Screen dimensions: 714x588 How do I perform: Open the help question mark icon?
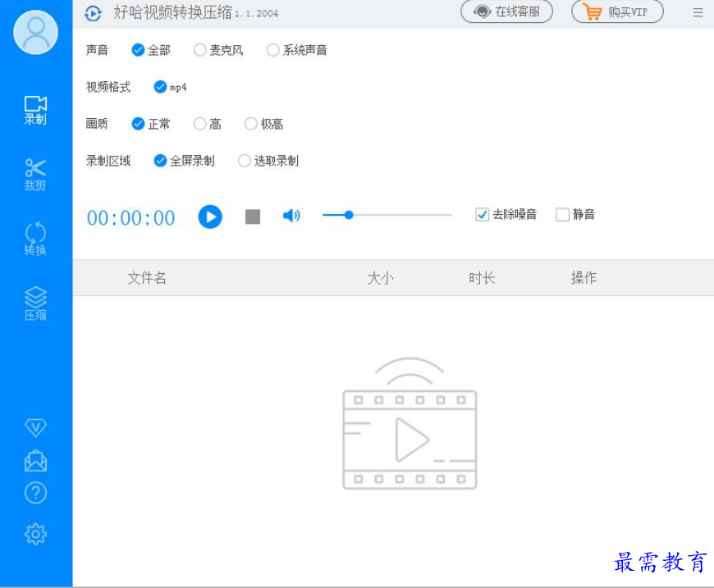[x=35, y=493]
